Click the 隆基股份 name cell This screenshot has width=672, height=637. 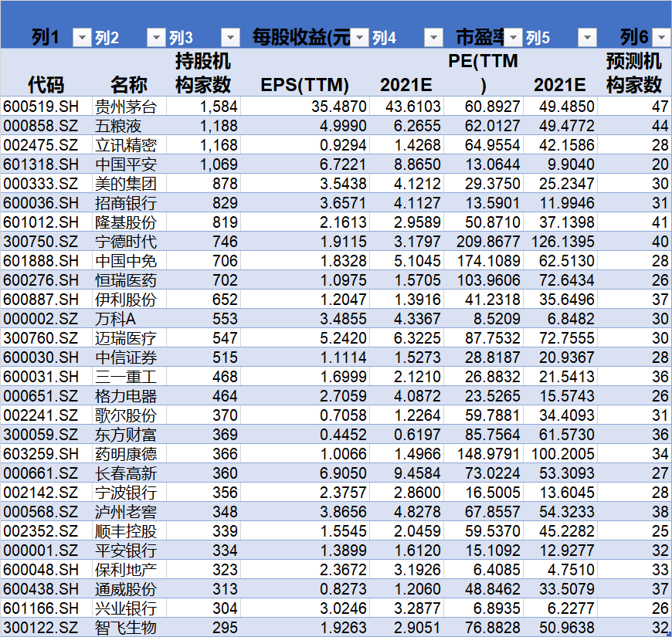pyautogui.click(x=129, y=222)
